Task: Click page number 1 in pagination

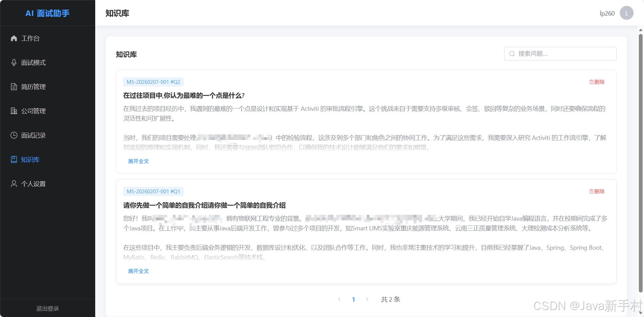Action: pos(353,299)
